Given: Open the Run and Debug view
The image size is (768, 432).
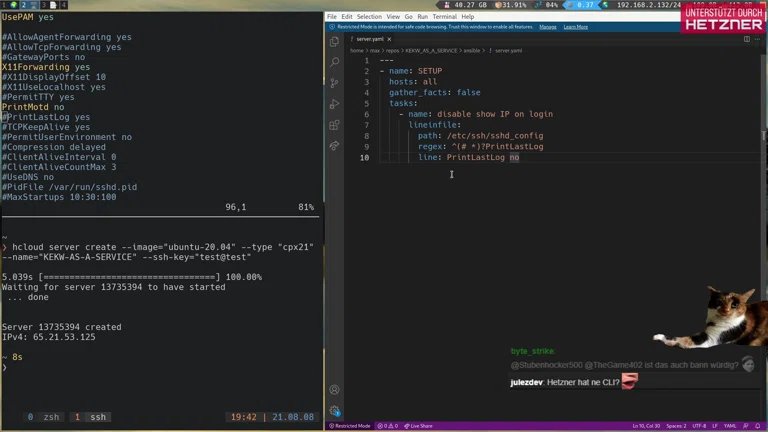Looking at the screenshot, I should click(x=334, y=104).
